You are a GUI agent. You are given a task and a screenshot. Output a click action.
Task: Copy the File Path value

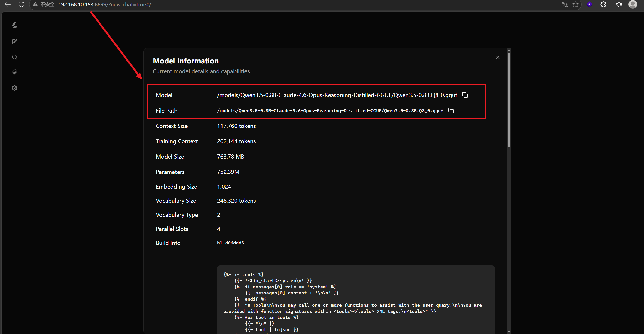tap(451, 111)
